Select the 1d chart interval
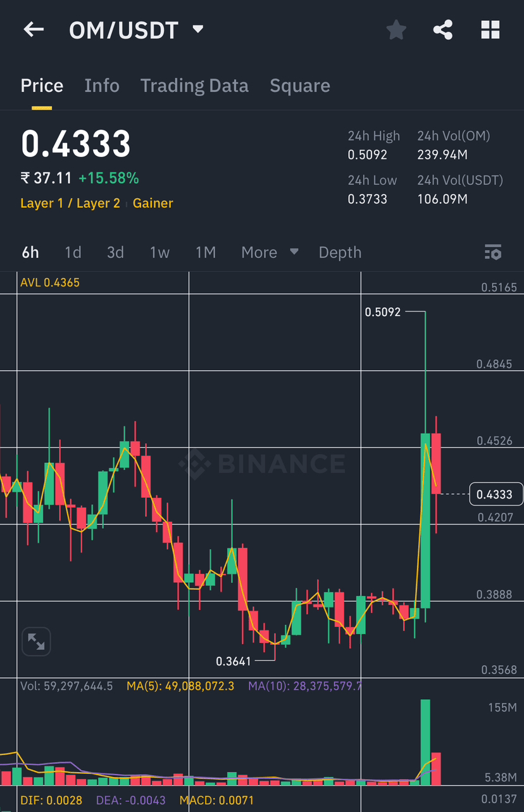This screenshot has width=524, height=812. (73, 252)
